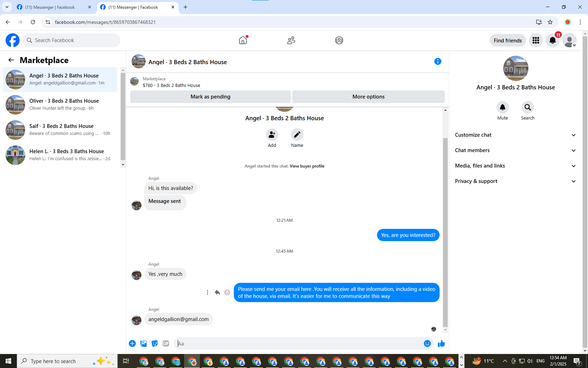Send a thumbs-up like
The width and height of the screenshot is (588, 368).
tap(441, 343)
